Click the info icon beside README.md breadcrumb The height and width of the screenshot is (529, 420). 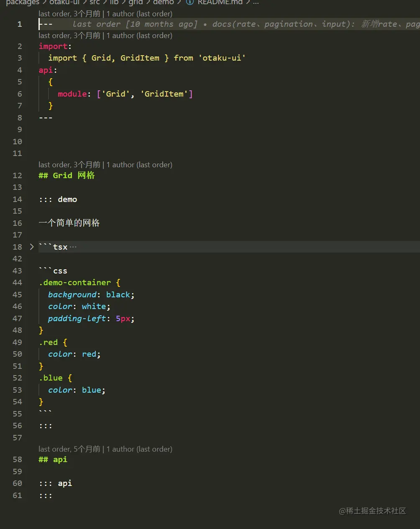[190, 2]
